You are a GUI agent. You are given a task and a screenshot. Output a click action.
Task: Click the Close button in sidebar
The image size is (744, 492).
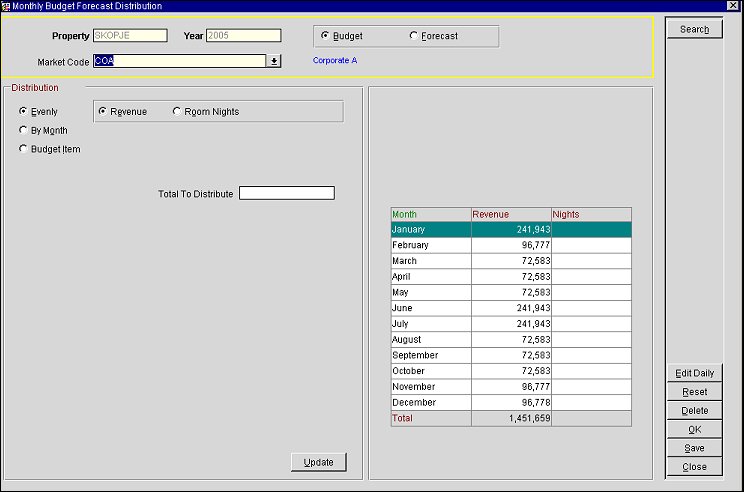pyautogui.click(x=694, y=467)
